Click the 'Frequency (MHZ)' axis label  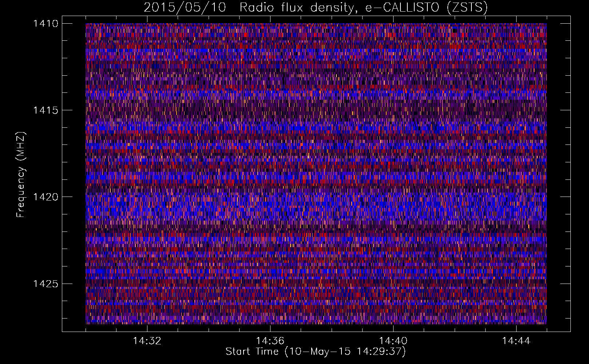pyautogui.click(x=21, y=175)
